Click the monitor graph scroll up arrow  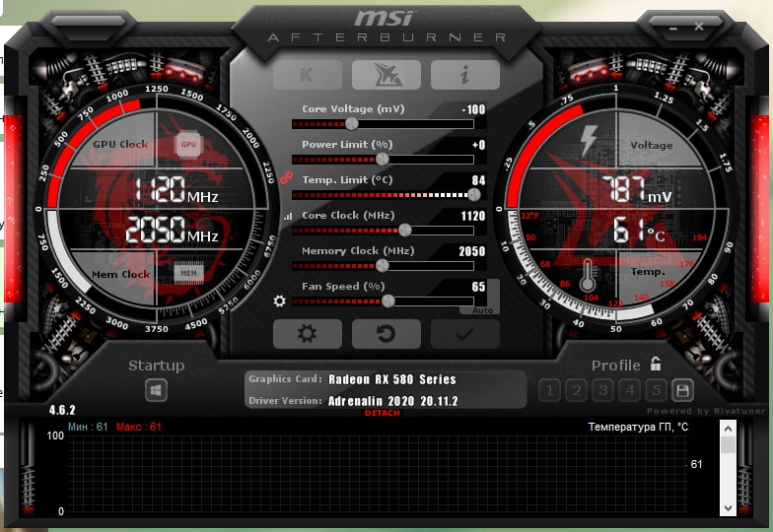(728, 429)
